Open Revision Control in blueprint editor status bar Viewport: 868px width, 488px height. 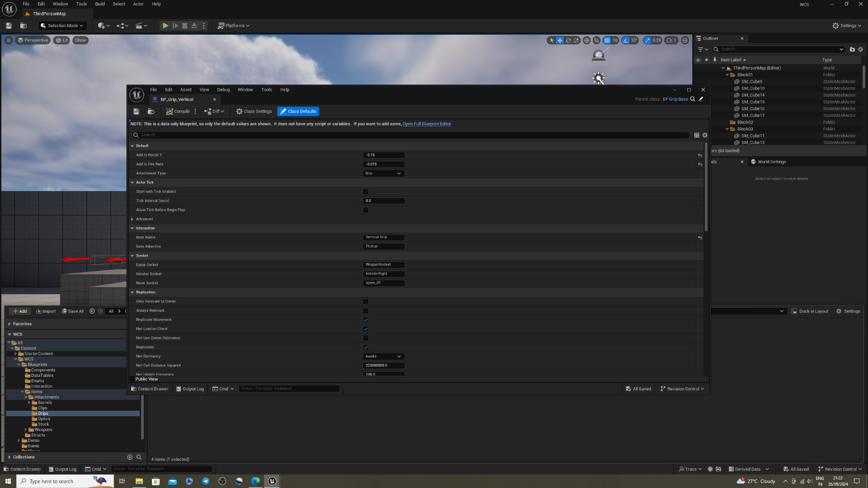tap(683, 389)
